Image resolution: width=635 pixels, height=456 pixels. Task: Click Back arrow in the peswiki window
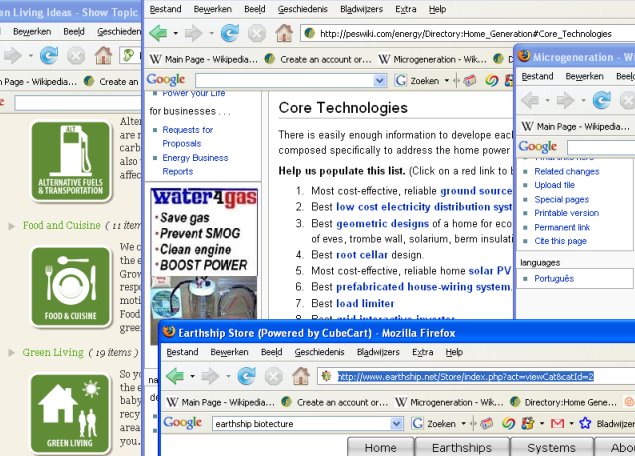coord(158,33)
